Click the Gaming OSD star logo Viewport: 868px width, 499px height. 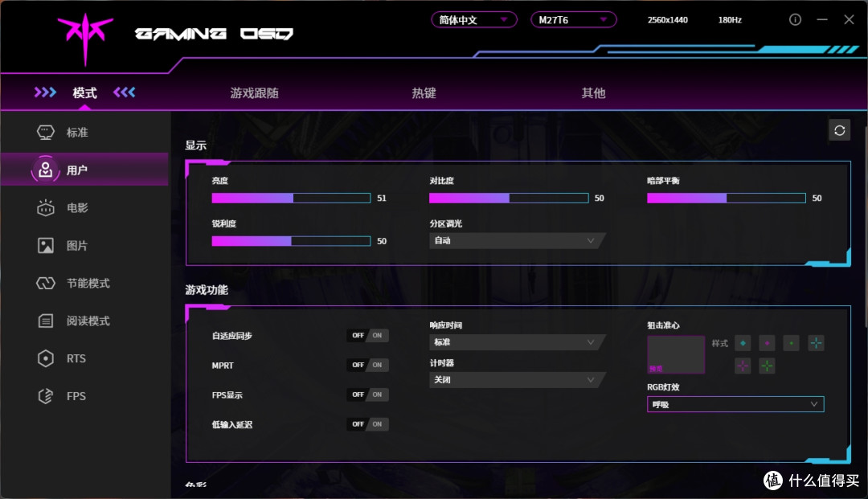(85, 38)
